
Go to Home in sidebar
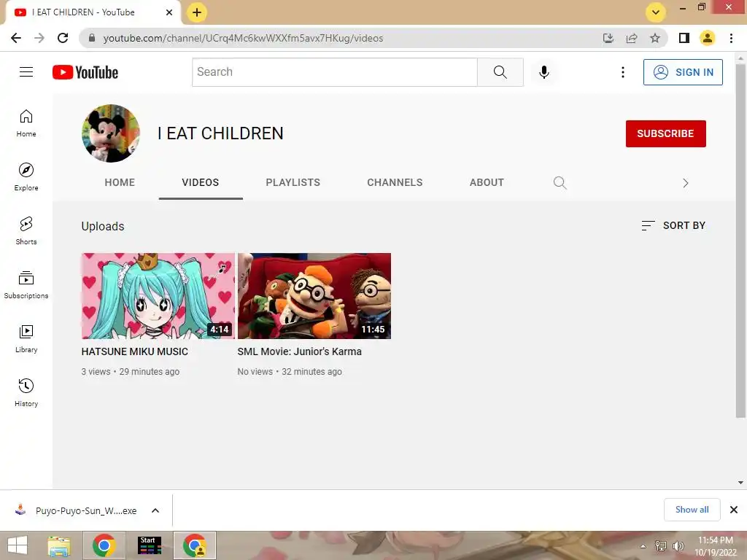[x=26, y=123]
